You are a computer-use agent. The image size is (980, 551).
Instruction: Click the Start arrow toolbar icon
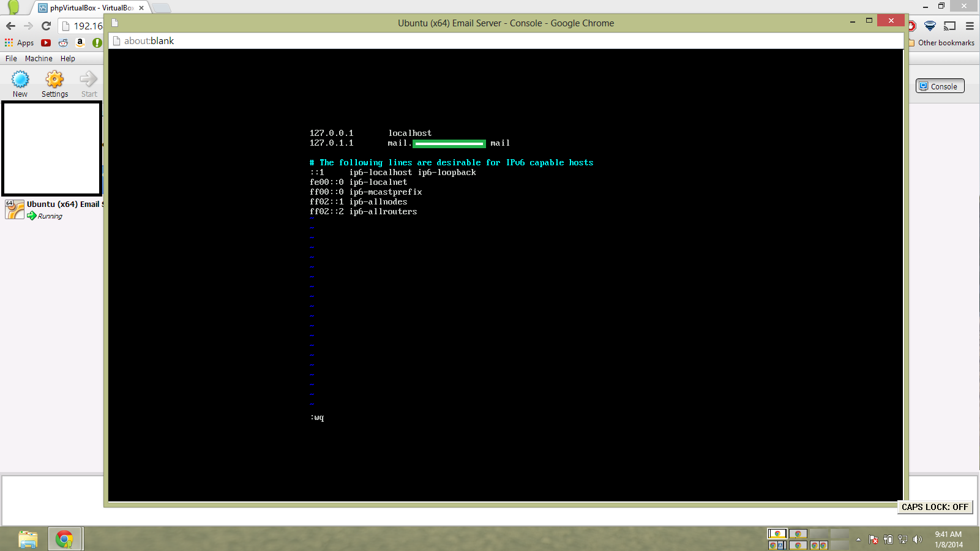[89, 80]
